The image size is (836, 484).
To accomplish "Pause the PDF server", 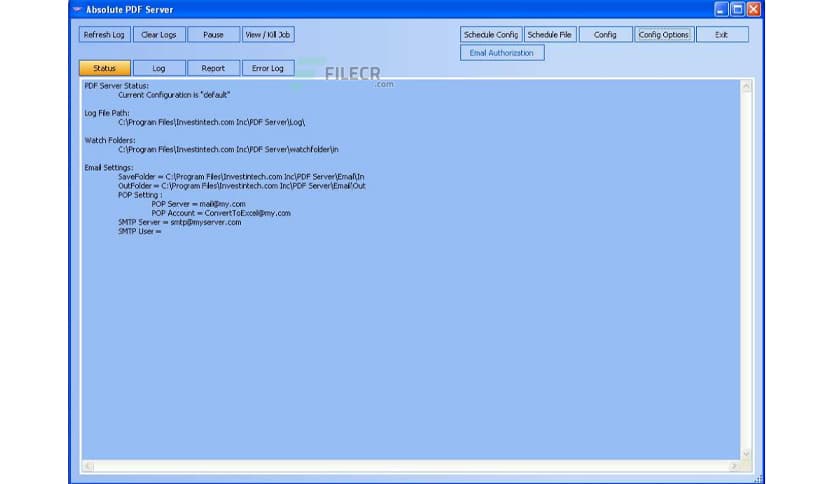I will point(213,35).
